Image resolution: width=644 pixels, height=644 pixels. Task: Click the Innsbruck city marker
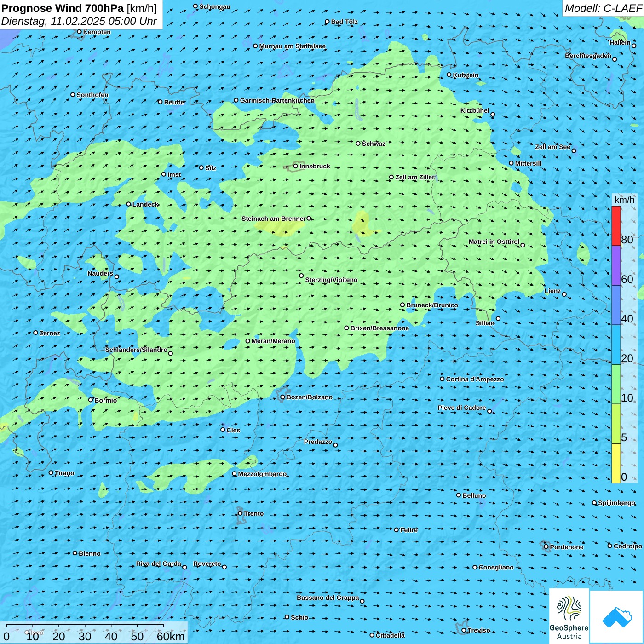(296, 166)
